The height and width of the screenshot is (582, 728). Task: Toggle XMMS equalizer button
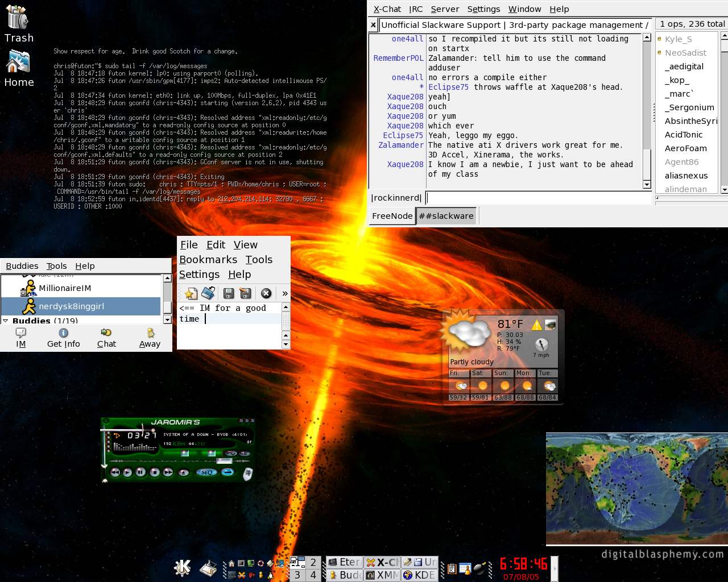tap(231, 454)
